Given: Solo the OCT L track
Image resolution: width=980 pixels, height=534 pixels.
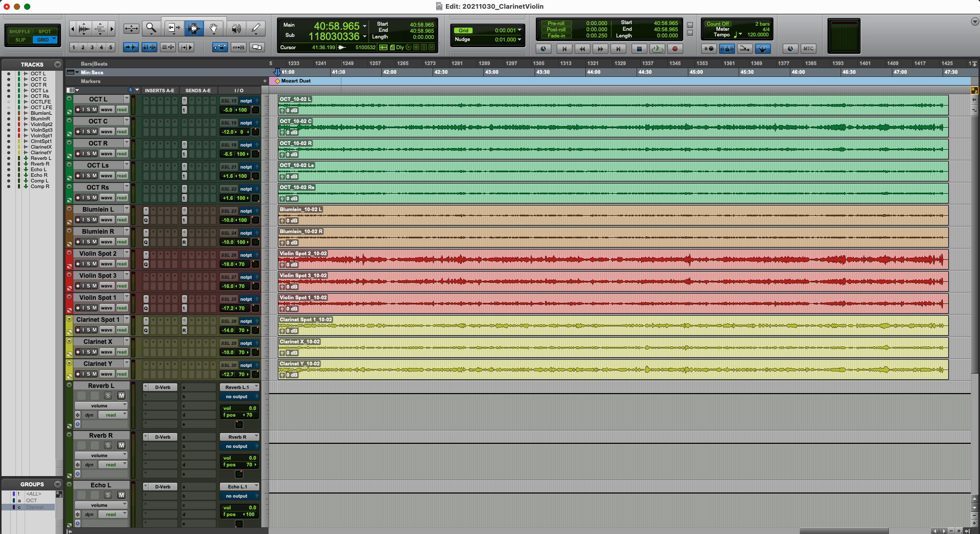Looking at the screenshot, I should [88, 110].
